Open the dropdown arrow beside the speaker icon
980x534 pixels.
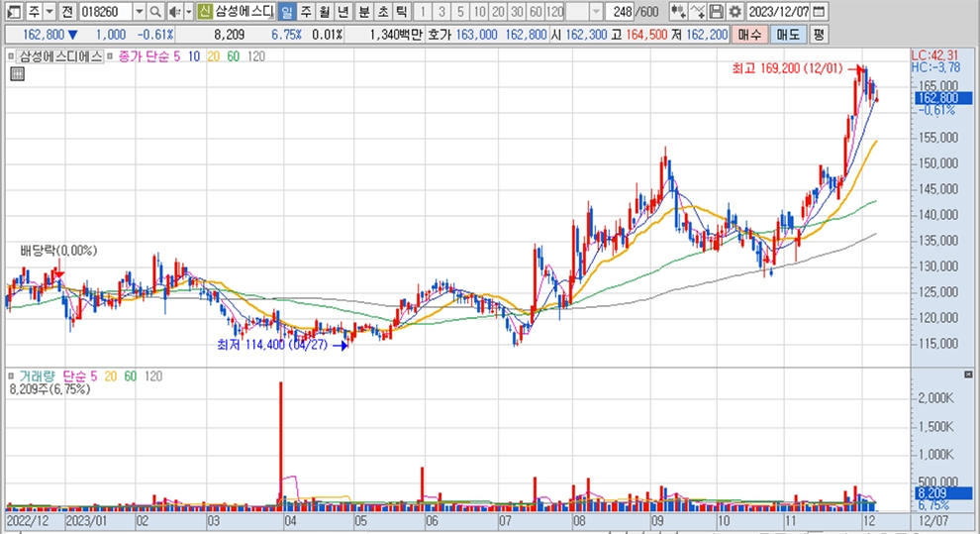coord(189,11)
